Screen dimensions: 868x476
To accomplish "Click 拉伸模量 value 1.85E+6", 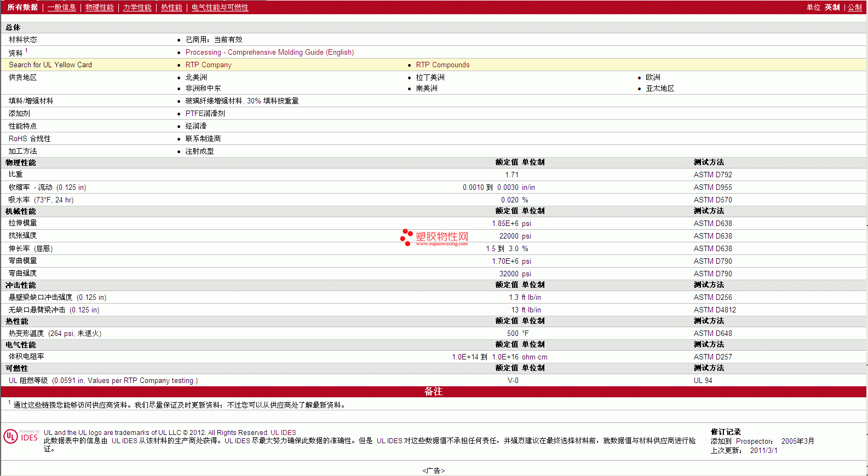I will click(505, 223).
